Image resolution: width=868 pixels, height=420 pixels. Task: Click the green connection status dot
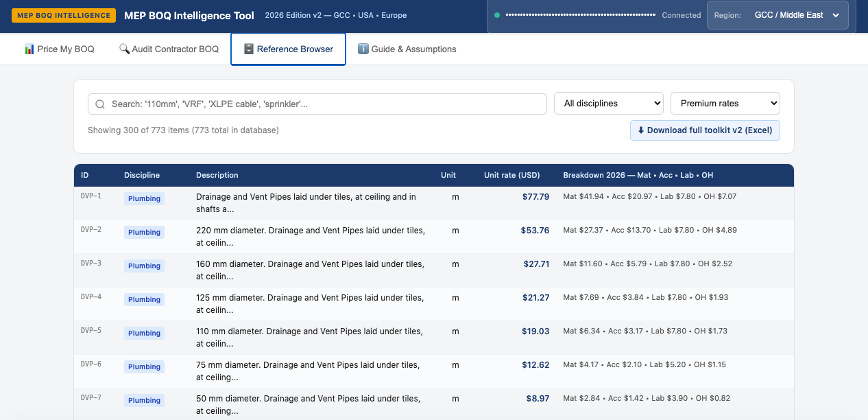coord(497,15)
